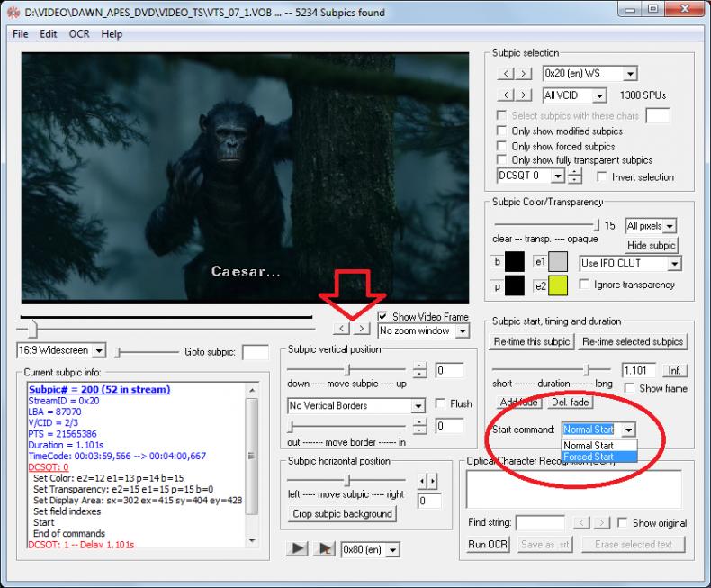Go to previous subpicture stream arrow beside 0x20 (en) WS
Screen dimensions: 711x588
click(x=506, y=73)
